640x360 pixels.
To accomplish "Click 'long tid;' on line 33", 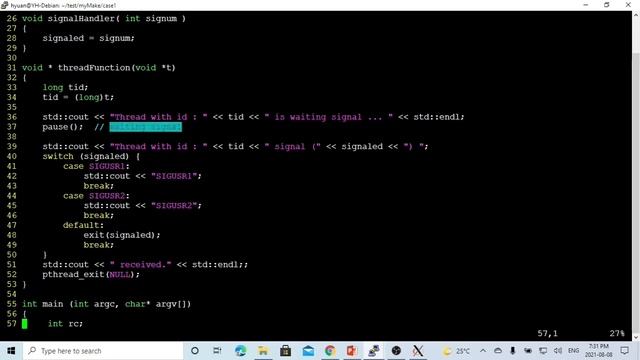I will point(65,87).
